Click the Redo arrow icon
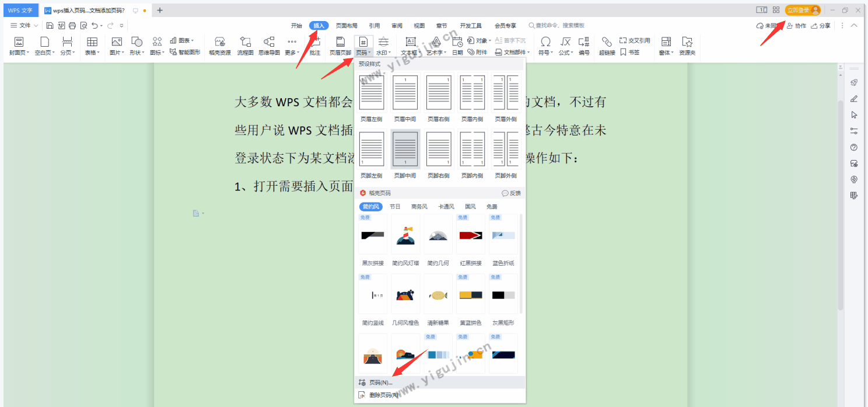 (110, 26)
